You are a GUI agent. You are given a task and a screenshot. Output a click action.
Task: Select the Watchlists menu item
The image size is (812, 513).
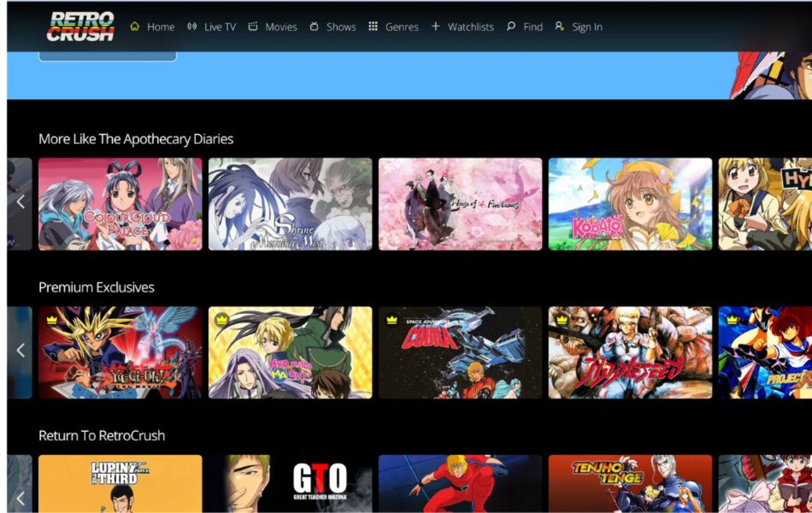coord(470,26)
